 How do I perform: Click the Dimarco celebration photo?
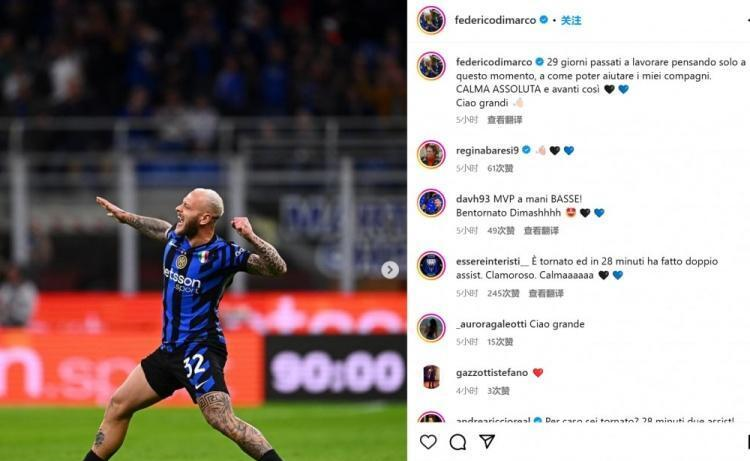[203, 230]
